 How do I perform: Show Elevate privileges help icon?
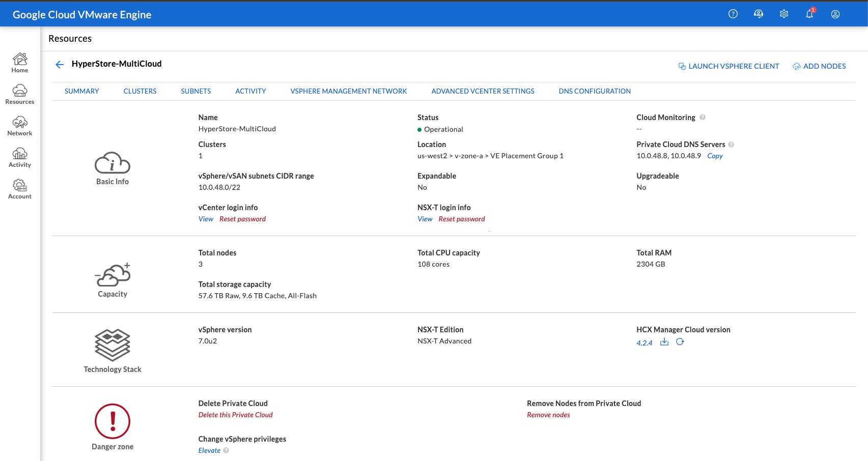click(x=226, y=450)
